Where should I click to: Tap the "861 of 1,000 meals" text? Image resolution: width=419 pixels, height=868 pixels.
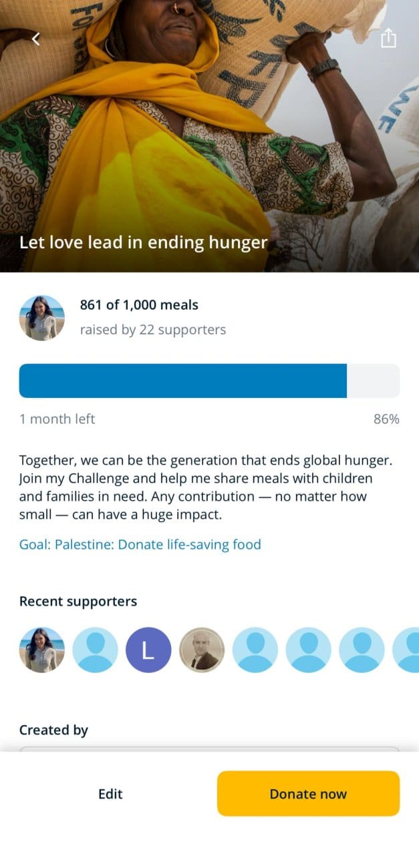(139, 305)
